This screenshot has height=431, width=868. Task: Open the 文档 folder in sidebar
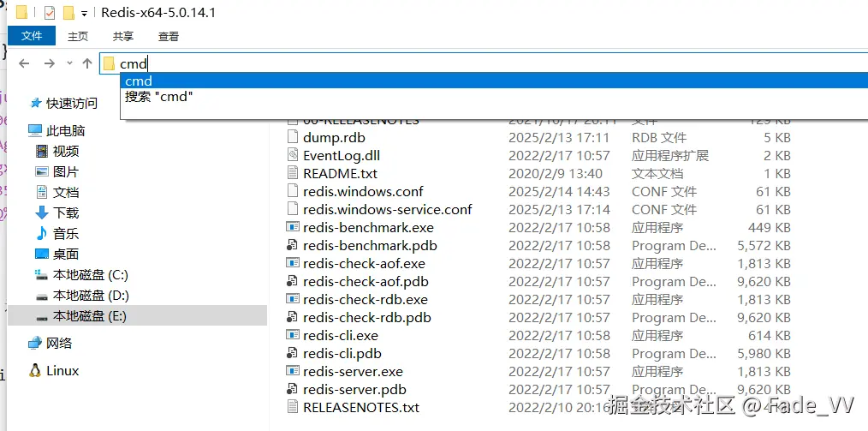[x=66, y=192]
